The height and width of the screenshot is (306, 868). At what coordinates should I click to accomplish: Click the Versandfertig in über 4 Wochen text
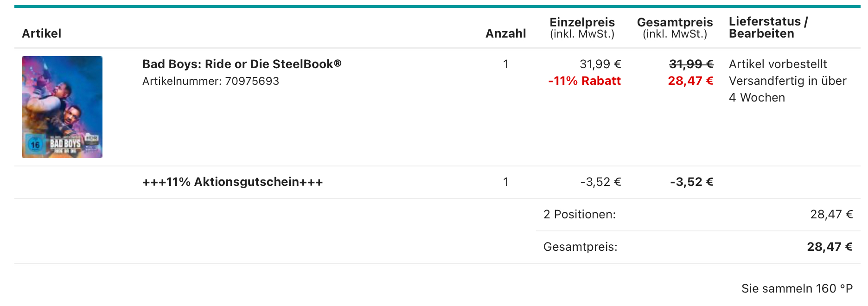pyautogui.click(x=787, y=89)
